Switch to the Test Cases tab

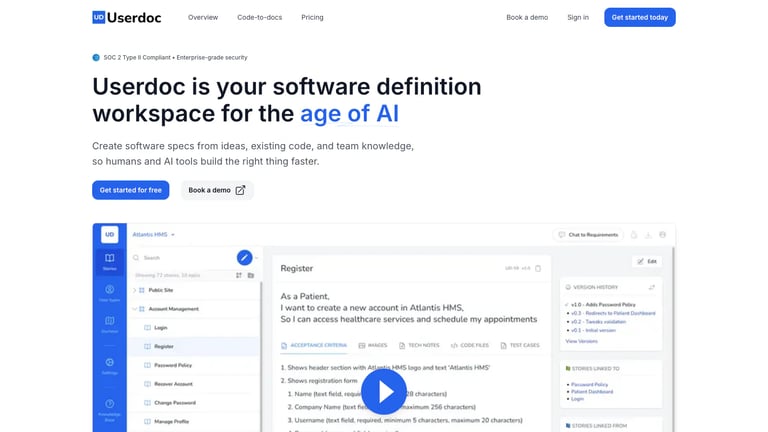[520, 345]
